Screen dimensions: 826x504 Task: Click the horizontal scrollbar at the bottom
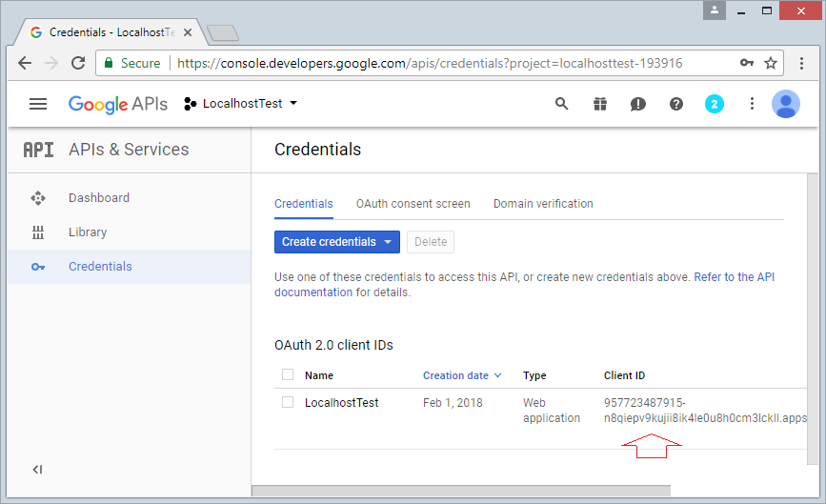(461, 491)
